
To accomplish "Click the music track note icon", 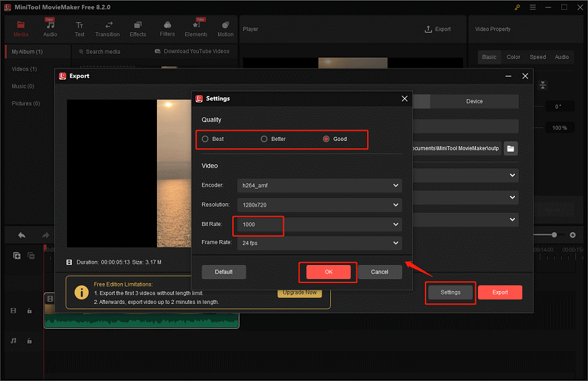I will [x=13, y=341].
